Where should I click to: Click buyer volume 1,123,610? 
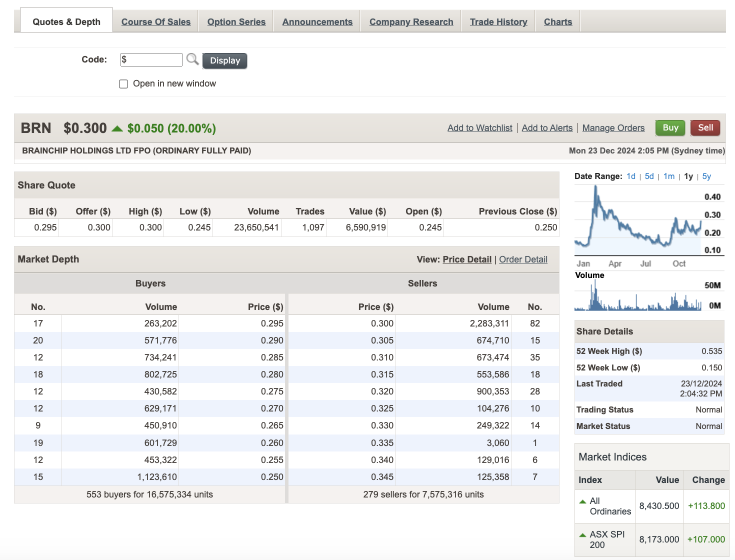[157, 477]
